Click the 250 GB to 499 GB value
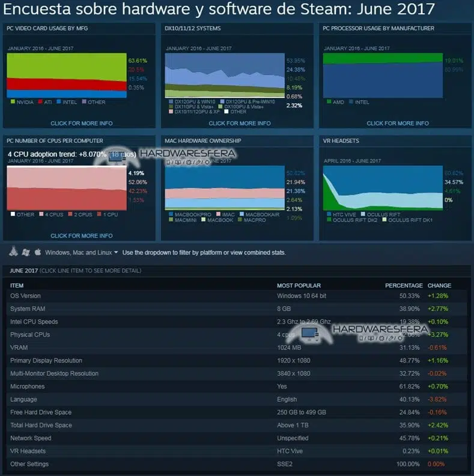Image resolution: width=474 pixels, height=476 pixels. [302, 412]
